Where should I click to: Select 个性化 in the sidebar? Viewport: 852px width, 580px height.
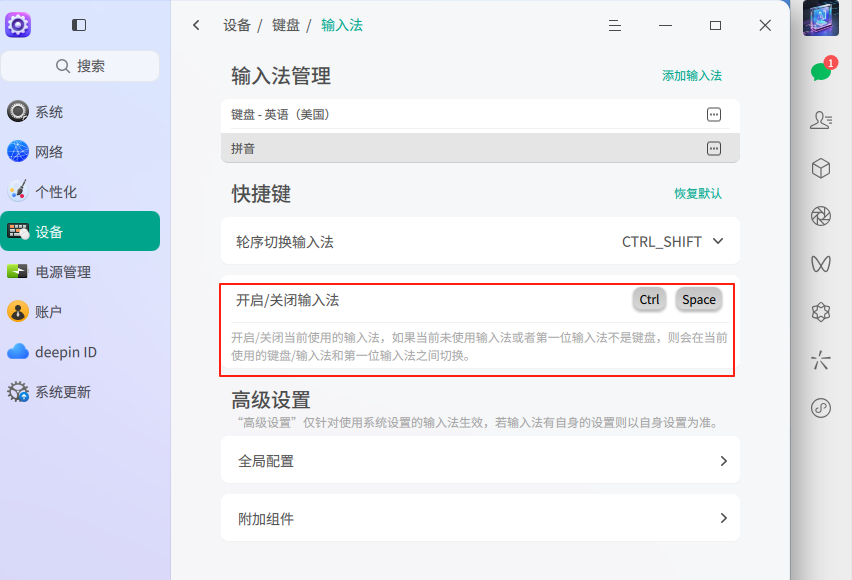[x=80, y=192]
